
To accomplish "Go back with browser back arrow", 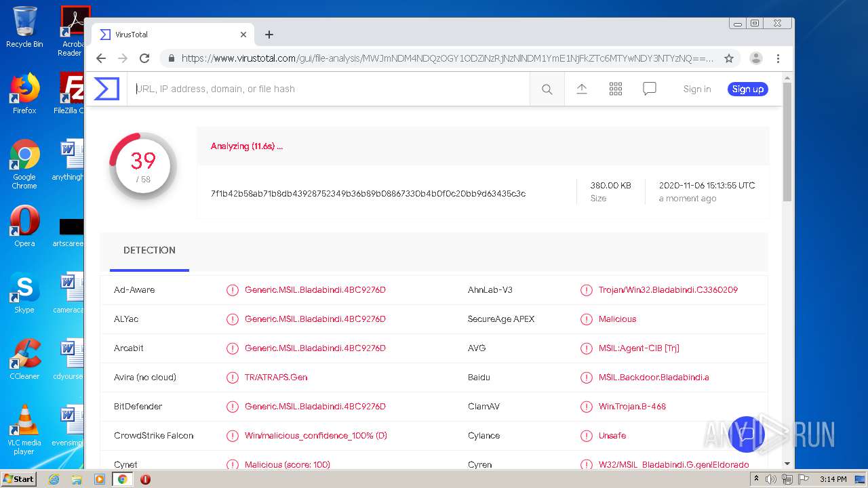I will [x=101, y=58].
